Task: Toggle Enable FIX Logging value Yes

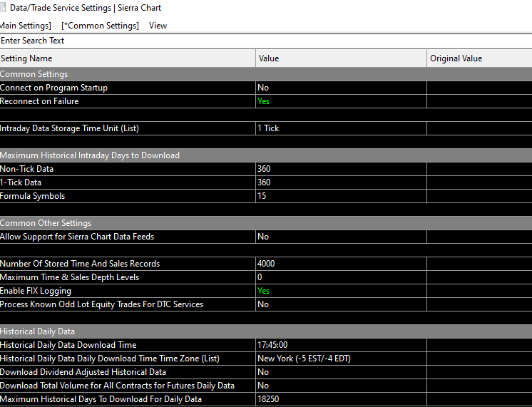Action: point(341,291)
